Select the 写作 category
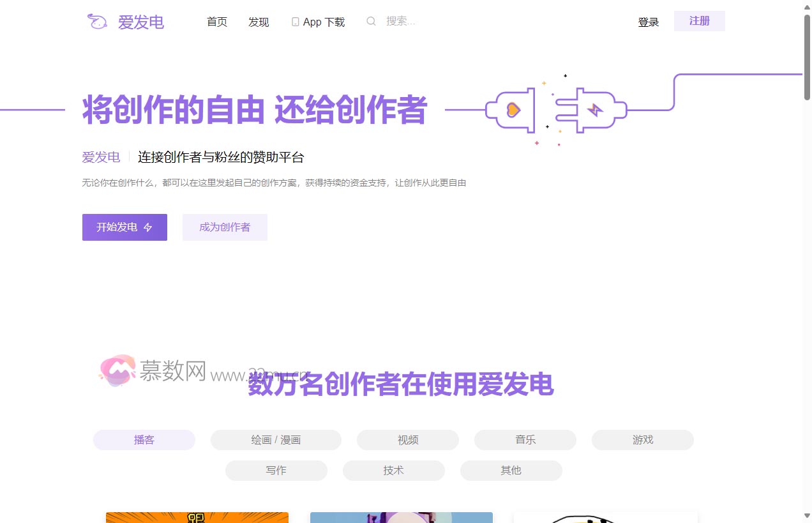Viewport: 812px width, 523px height. point(276,470)
